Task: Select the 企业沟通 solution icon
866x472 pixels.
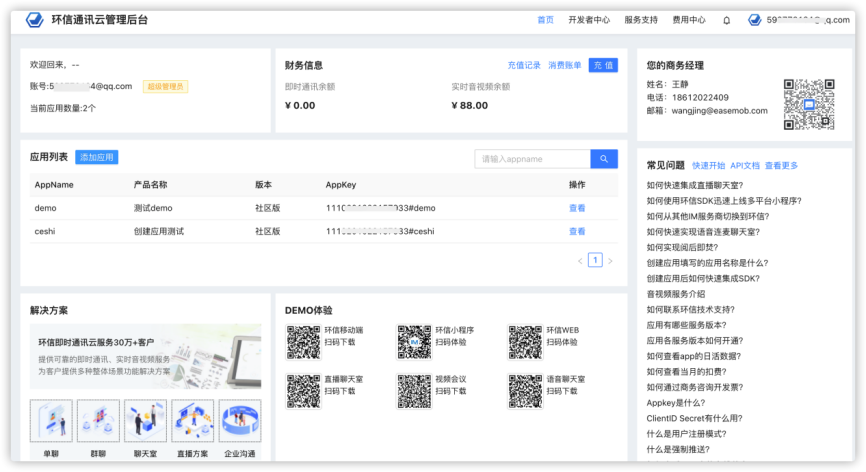Action: coord(240,421)
